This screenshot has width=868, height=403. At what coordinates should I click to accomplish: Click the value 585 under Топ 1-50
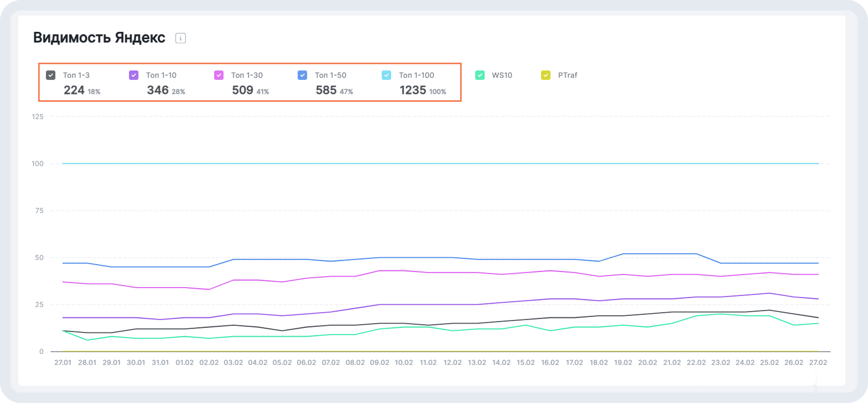(x=326, y=90)
